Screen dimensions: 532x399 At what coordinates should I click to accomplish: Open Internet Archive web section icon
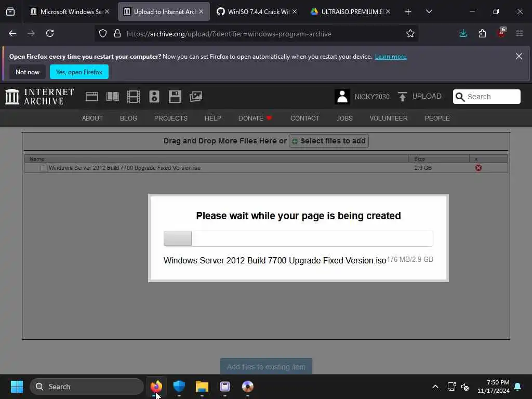[x=91, y=97]
